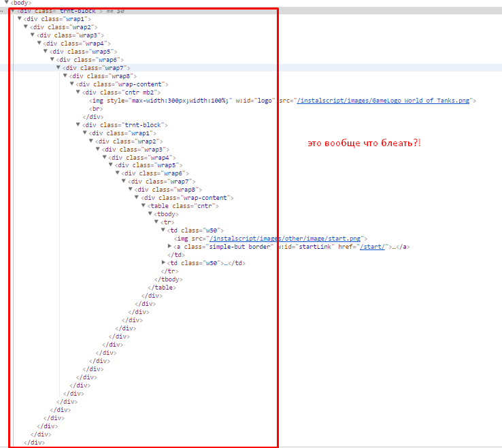Open the start.png image src link
The height and width of the screenshot is (448, 502).
point(285,239)
